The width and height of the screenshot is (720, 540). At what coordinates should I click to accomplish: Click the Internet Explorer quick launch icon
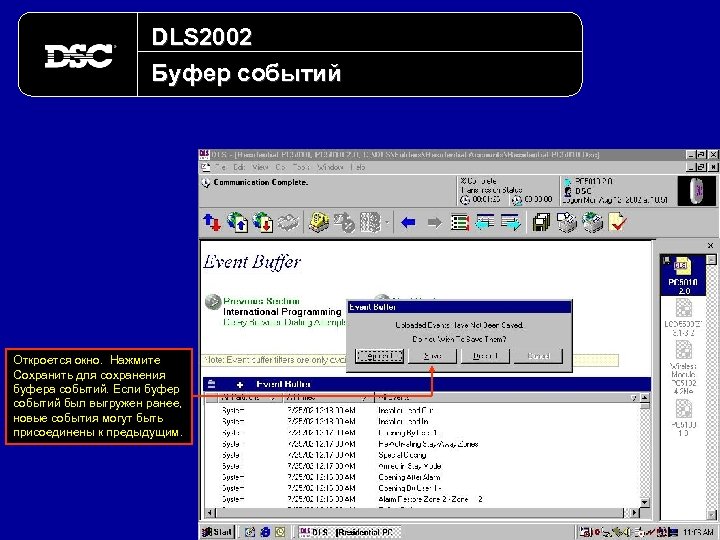click(x=265, y=532)
